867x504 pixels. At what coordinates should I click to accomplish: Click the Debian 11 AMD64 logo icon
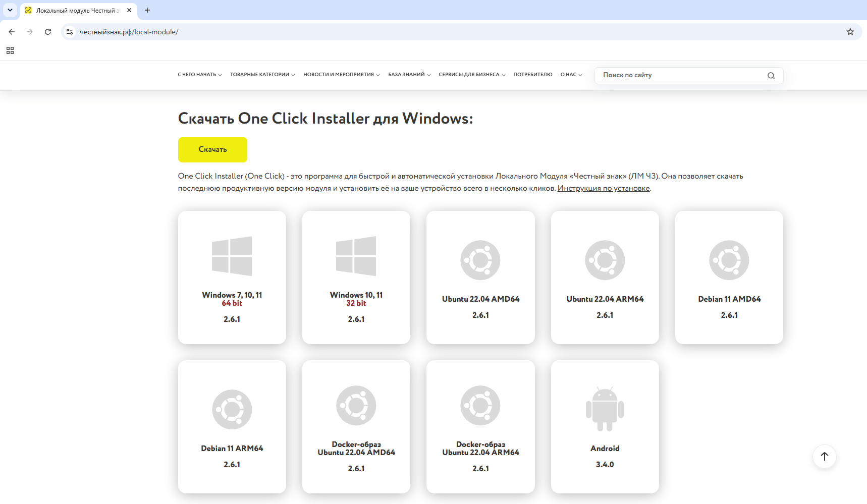click(729, 260)
